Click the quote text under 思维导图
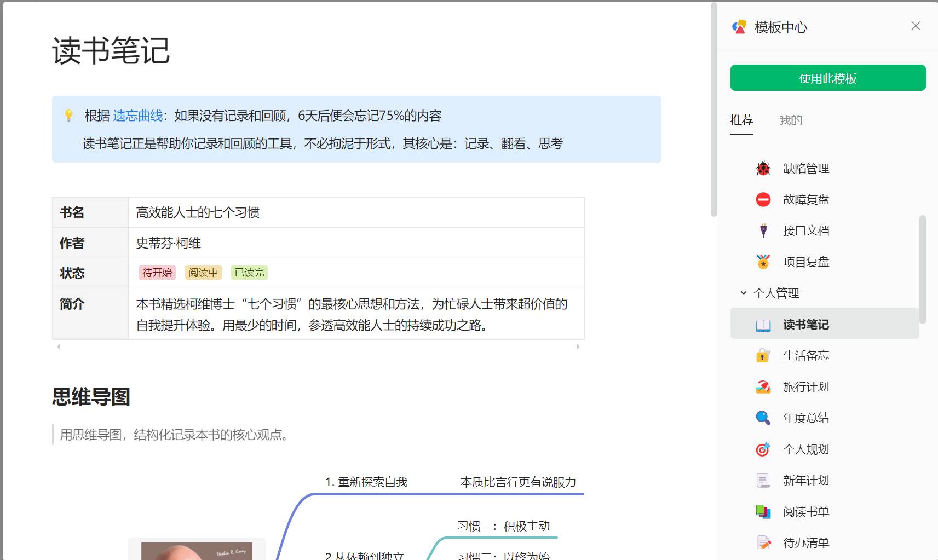The image size is (938, 560). point(174,435)
